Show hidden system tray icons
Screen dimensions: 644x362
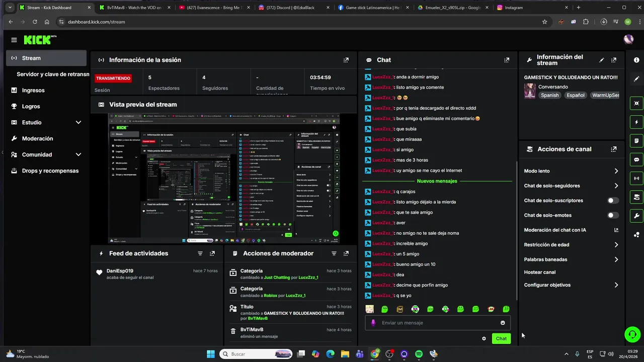click(x=566, y=354)
